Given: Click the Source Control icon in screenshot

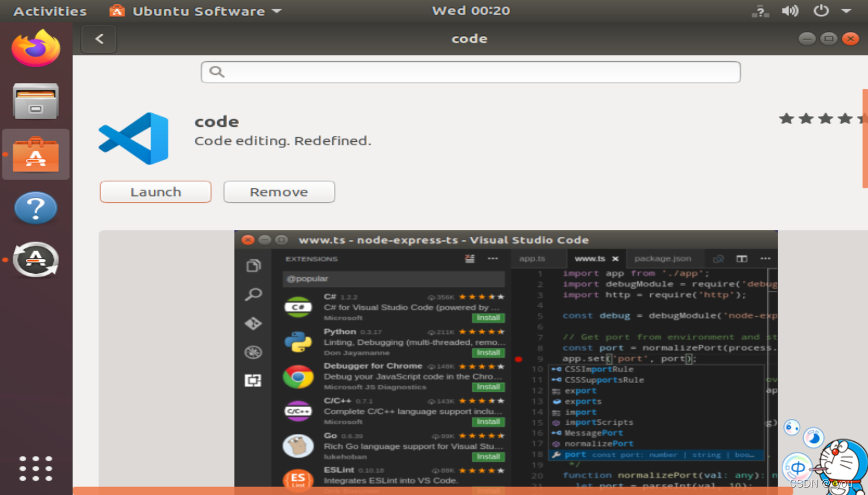Looking at the screenshot, I should pyautogui.click(x=253, y=324).
